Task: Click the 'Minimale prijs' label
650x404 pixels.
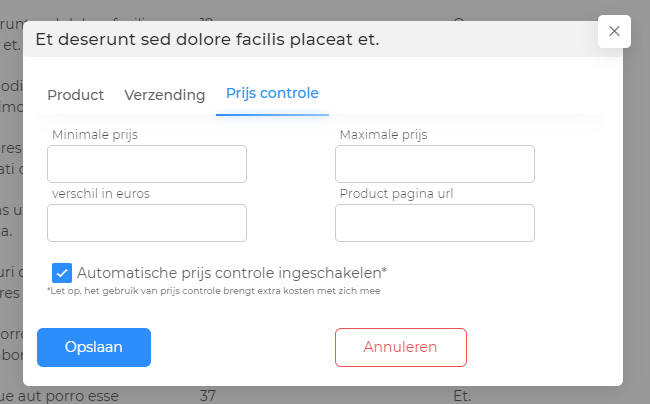Action: [95, 135]
